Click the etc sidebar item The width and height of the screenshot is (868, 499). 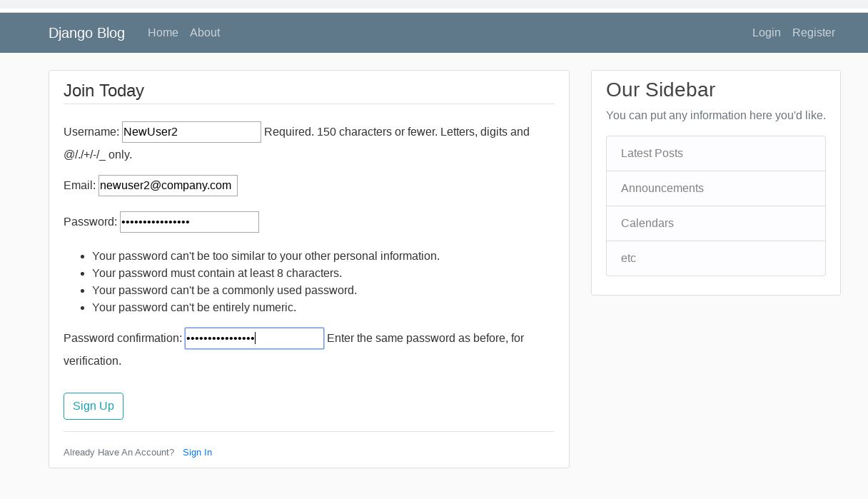click(628, 258)
